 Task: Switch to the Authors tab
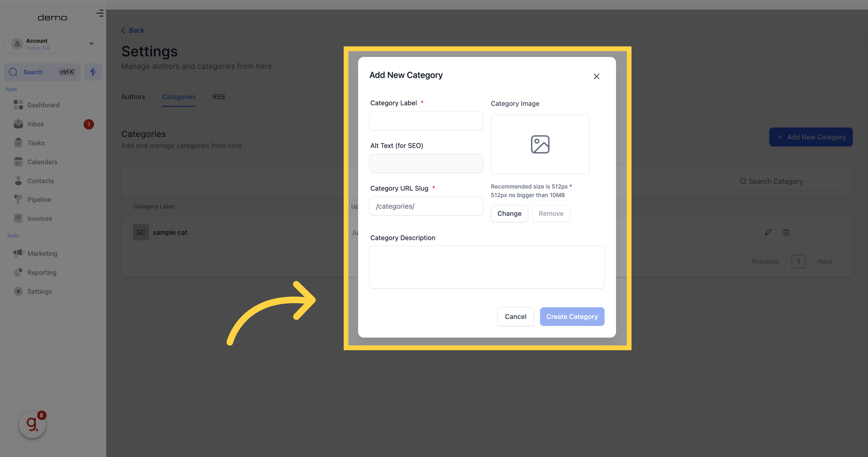(x=133, y=97)
